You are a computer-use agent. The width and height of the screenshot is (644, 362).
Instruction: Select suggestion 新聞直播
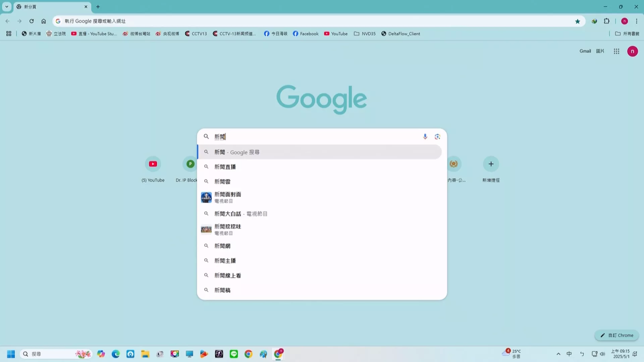(320, 167)
